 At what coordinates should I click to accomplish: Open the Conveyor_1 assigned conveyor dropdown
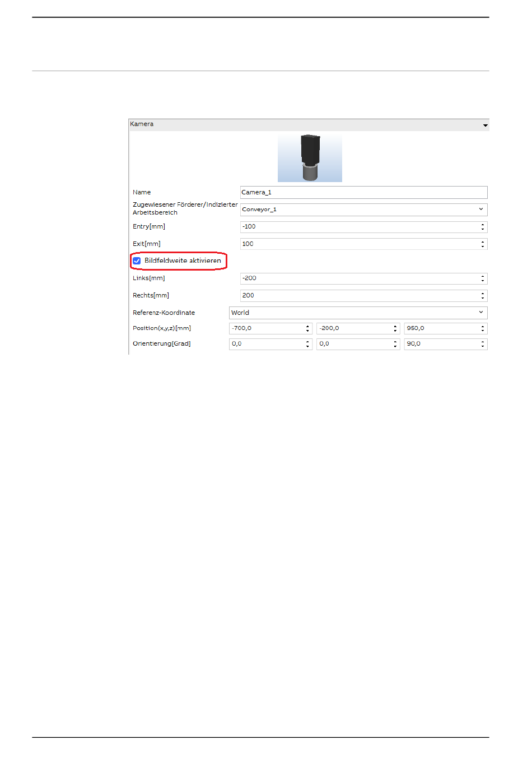(x=363, y=210)
